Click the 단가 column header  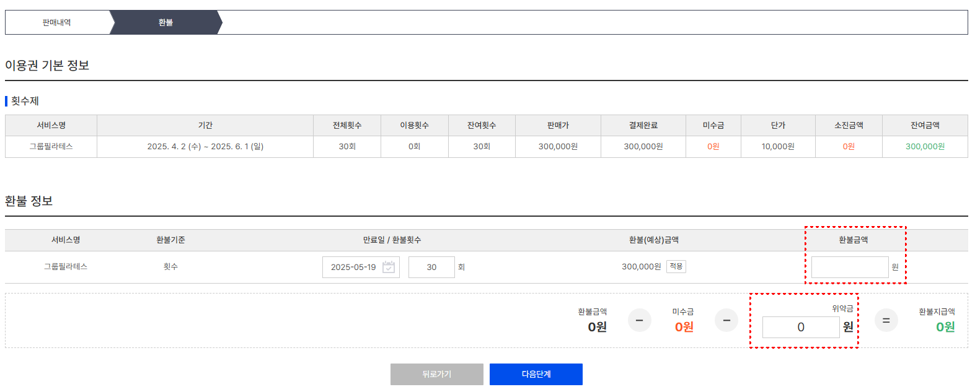point(778,125)
